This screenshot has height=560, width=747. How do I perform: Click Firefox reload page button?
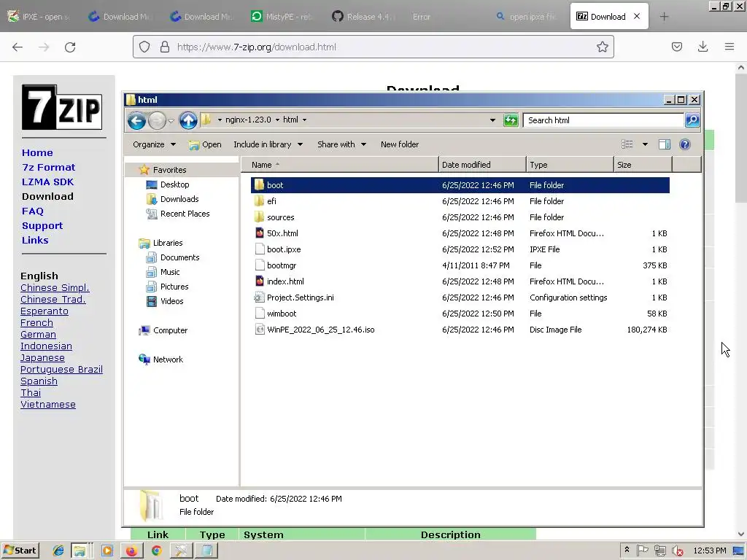click(70, 47)
